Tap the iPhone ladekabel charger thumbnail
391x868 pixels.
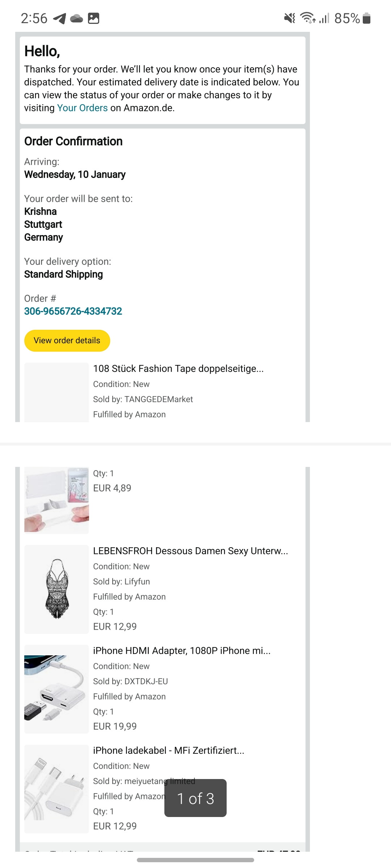pyautogui.click(x=56, y=789)
